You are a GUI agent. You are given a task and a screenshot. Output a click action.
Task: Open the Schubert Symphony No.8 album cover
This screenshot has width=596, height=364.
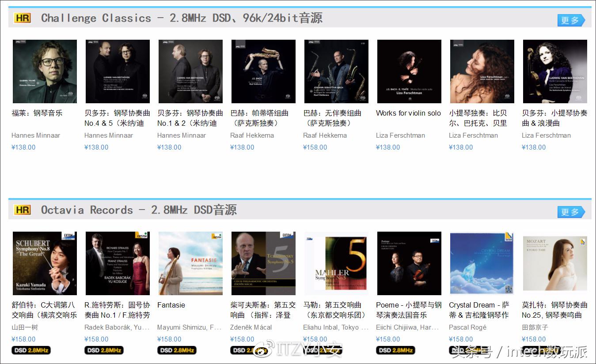tap(45, 263)
